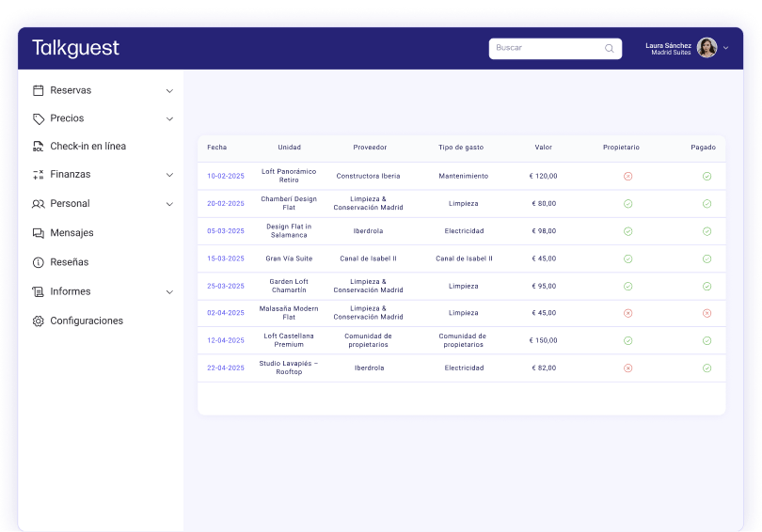Click Pagado check icon for Design Flat in Salamanca
This screenshot has width=762, height=532.
(706, 231)
